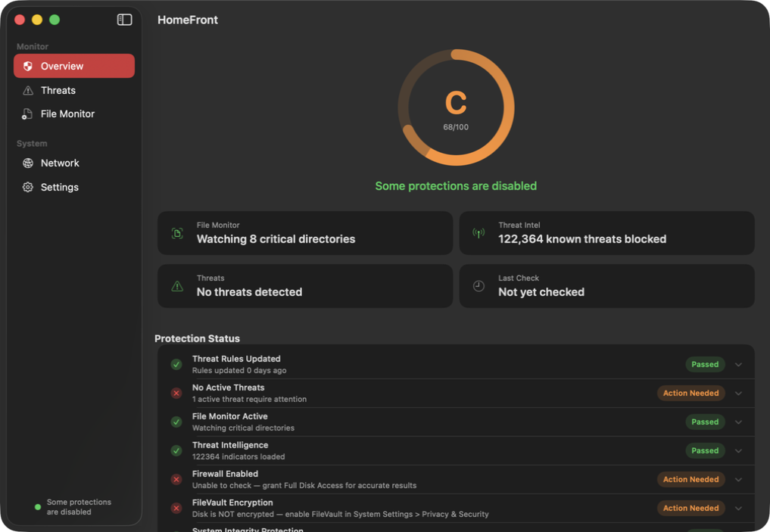This screenshot has width=770, height=532.
Task: Click the green checkmark beside Threat Rules Updated
Action: coord(176,364)
